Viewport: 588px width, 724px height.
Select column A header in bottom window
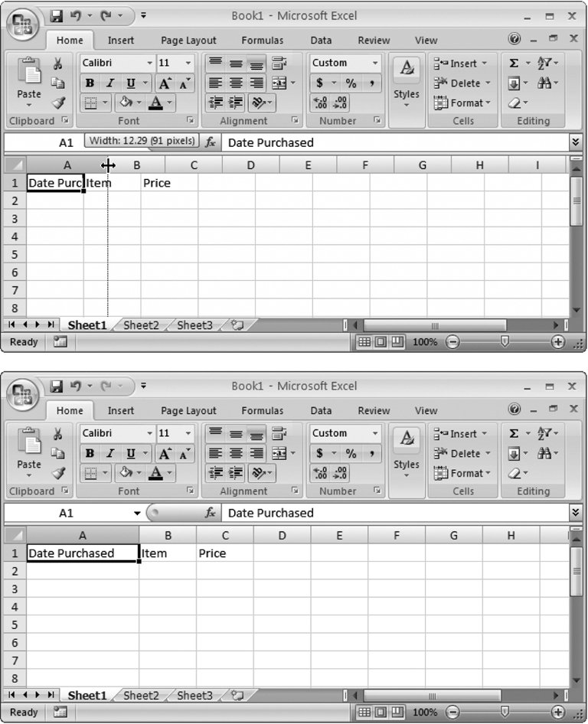[x=82, y=535]
